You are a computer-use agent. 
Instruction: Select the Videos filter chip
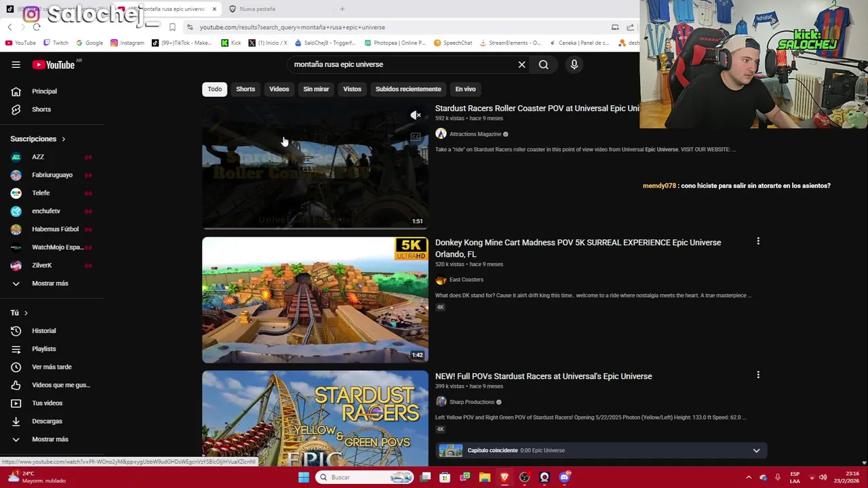(279, 89)
